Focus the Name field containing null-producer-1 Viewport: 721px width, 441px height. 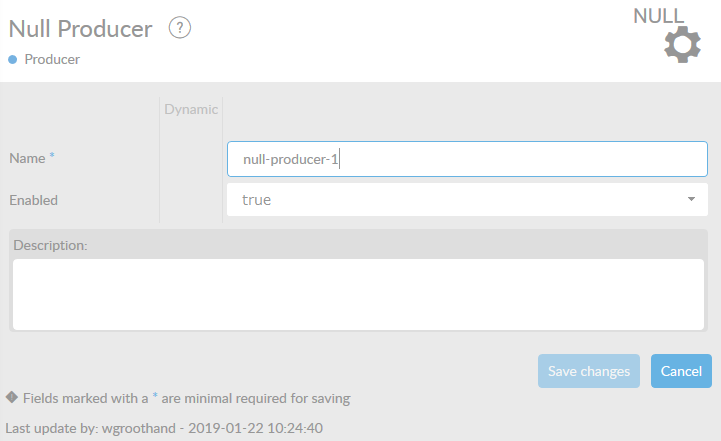coord(467,159)
